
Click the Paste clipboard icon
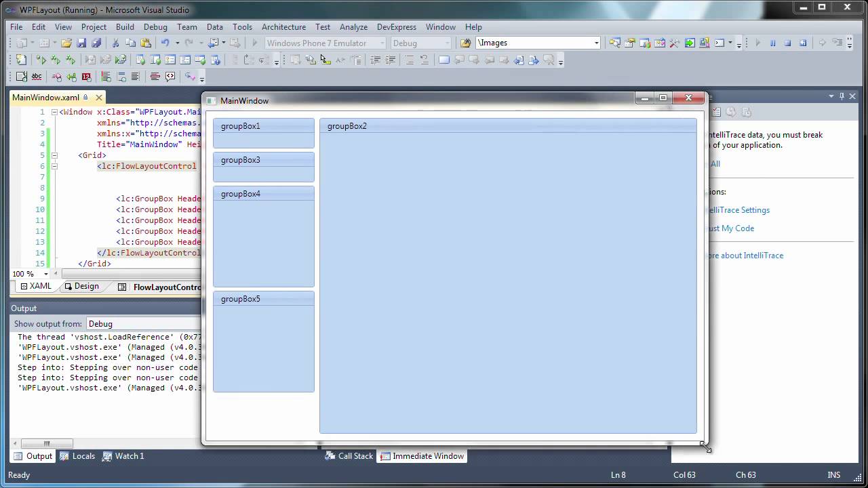coord(145,43)
